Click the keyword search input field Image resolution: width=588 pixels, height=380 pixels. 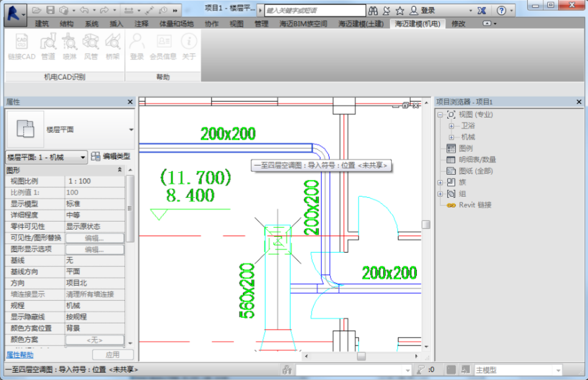click(315, 10)
